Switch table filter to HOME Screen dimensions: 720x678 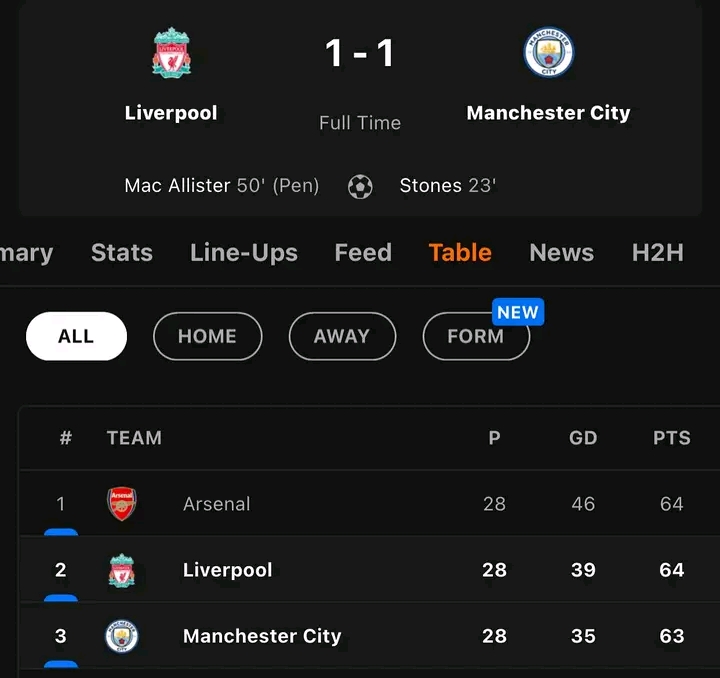point(207,336)
